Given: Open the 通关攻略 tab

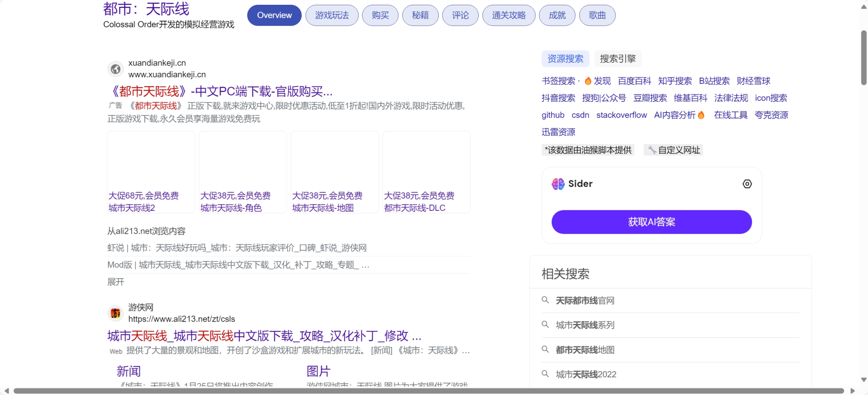Looking at the screenshot, I should pyautogui.click(x=509, y=15).
